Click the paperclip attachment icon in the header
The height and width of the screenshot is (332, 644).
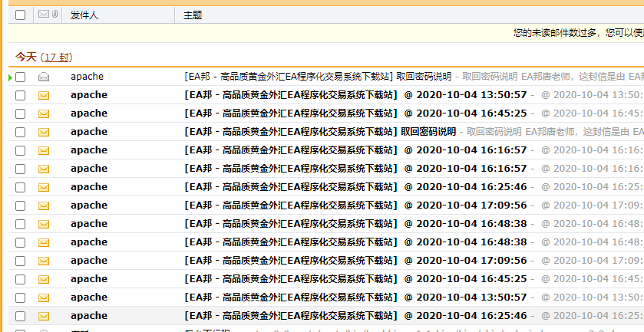(x=54, y=15)
